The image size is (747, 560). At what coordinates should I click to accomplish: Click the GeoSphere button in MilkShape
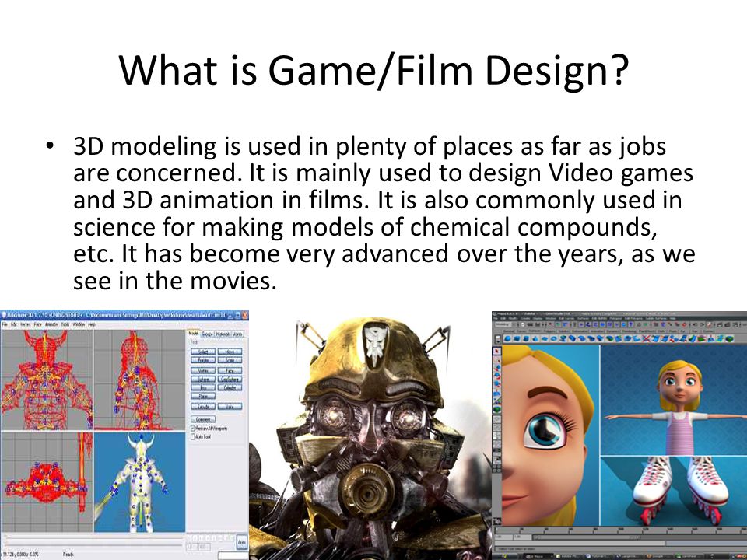click(230, 379)
